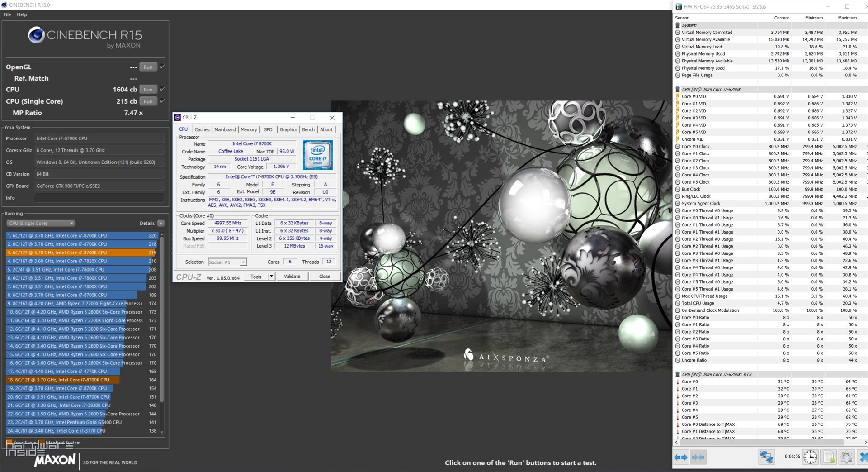Click Total CPU Usage sensor icon
The width and height of the screenshot is (868, 472).
coord(678,303)
